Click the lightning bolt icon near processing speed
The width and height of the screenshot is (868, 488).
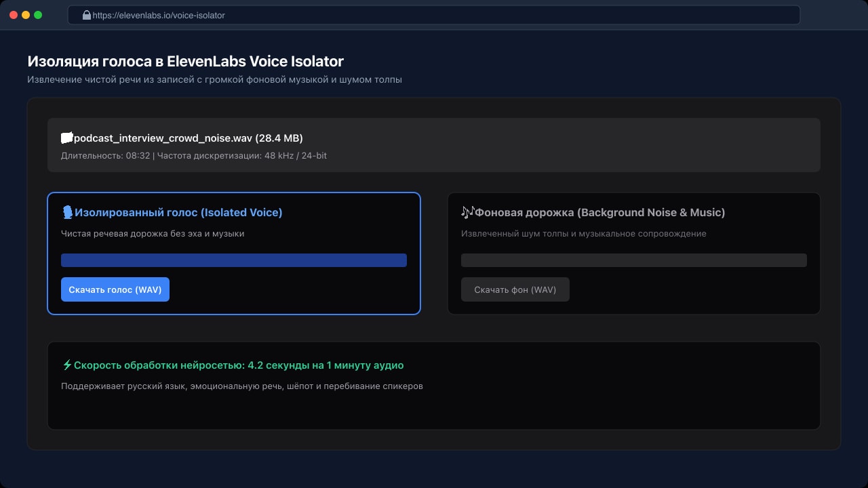coord(67,365)
